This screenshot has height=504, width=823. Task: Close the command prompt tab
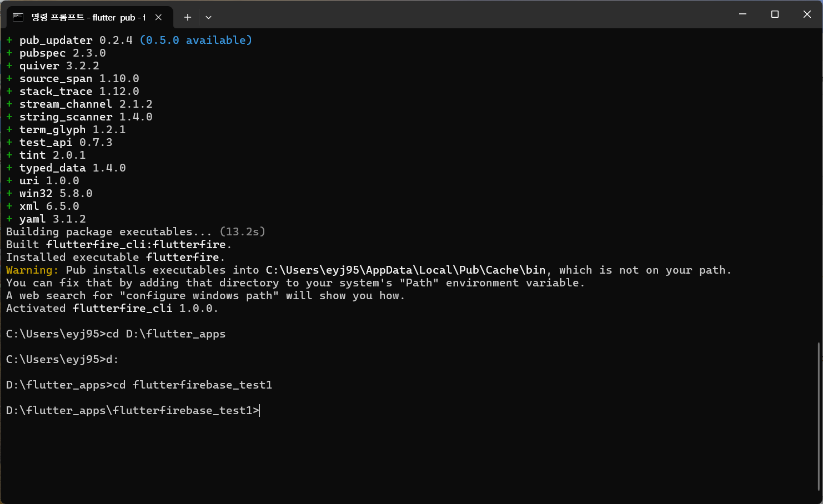158,17
